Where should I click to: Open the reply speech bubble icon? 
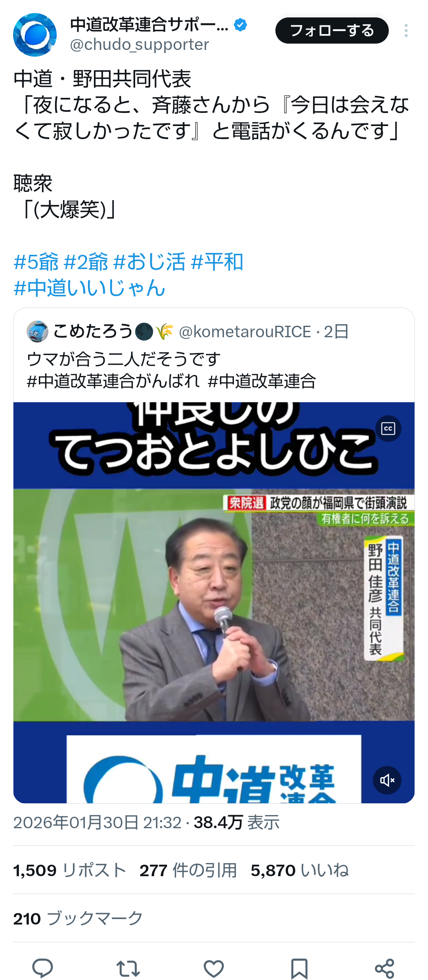[x=42, y=968]
